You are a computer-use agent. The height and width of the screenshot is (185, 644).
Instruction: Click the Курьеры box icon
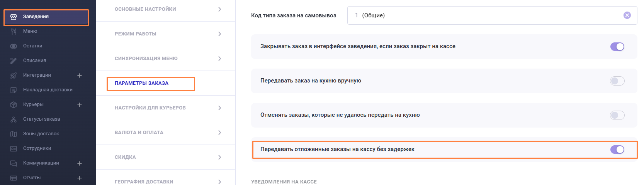click(14, 104)
